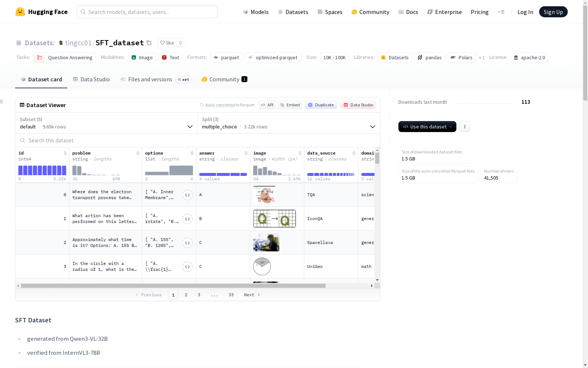The image size is (588, 368).
Task: Sort by the problem column arrows
Action: pyautogui.click(x=138, y=153)
